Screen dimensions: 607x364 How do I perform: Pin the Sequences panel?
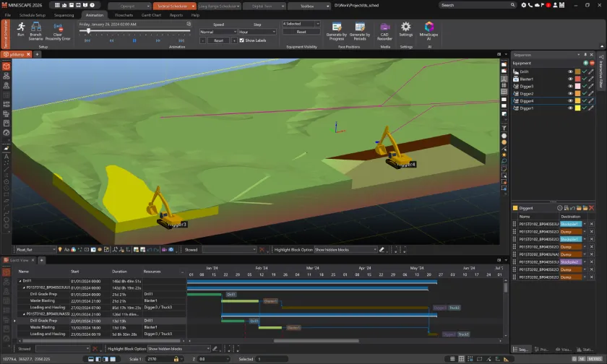click(x=585, y=55)
